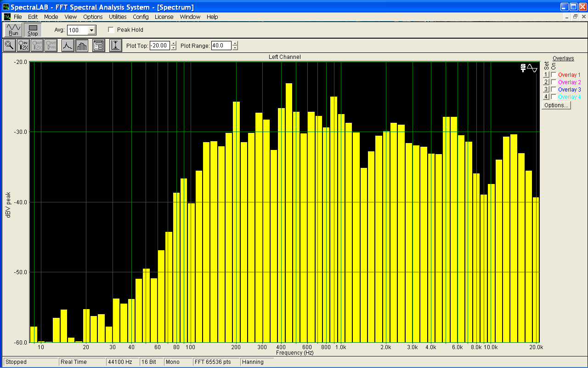Click the SpectraLAB title bar application icon
The image size is (588, 368).
coord(6,7)
